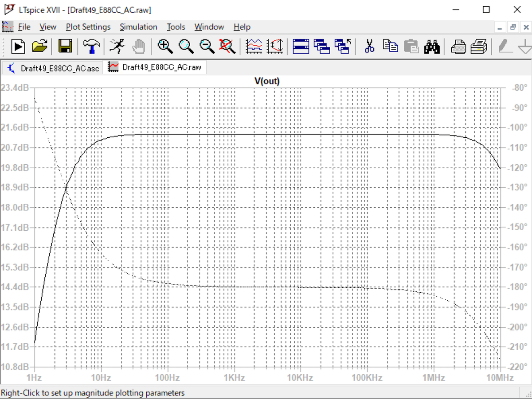532x399 pixels.
Task: Click the Autorange Y-axis icon
Action: point(275,46)
